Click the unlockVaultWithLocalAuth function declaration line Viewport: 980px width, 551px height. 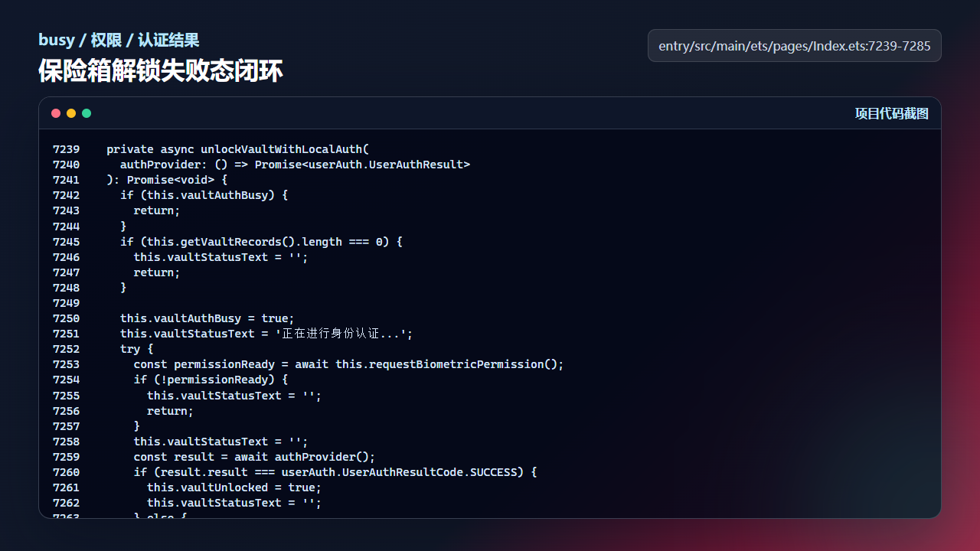(x=238, y=149)
